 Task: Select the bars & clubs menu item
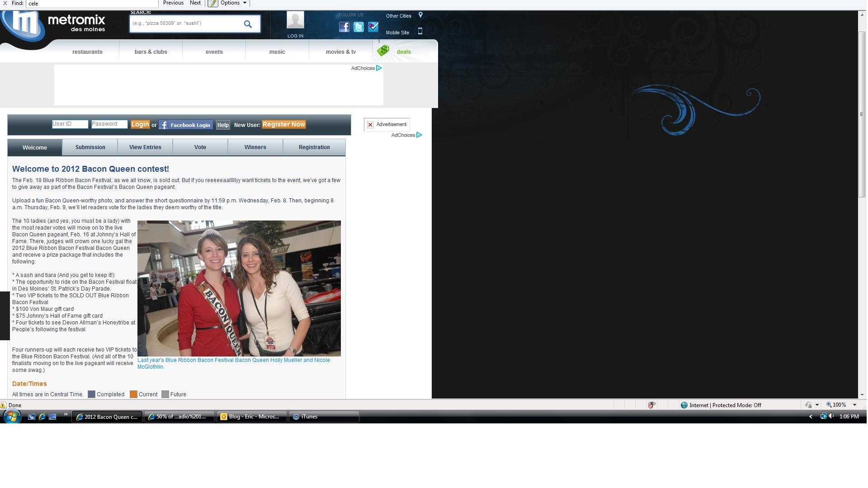(x=151, y=52)
